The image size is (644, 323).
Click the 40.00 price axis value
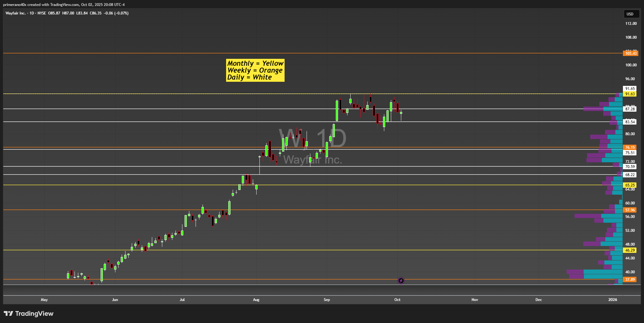(x=630, y=272)
